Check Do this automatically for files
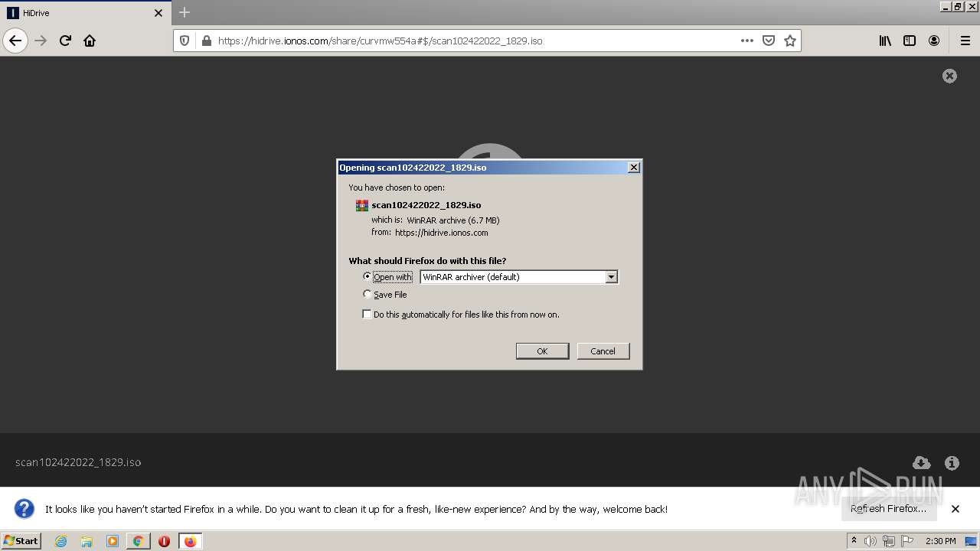Viewport: 980px width, 551px height. [367, 315]
